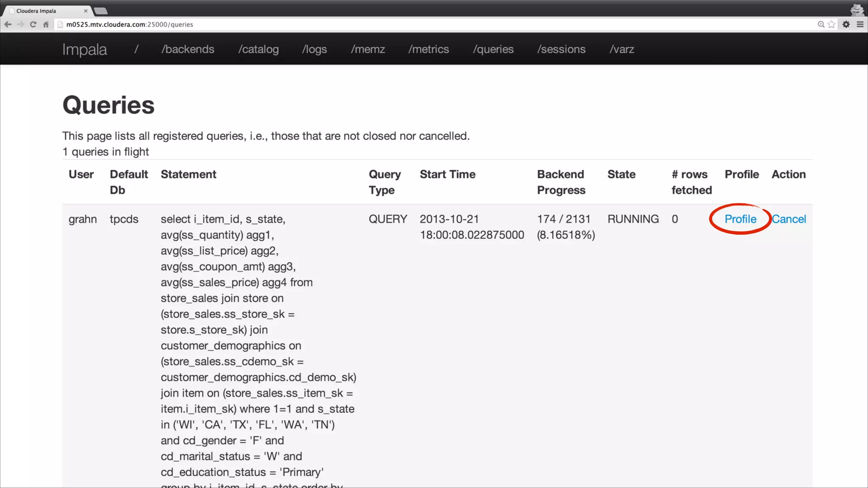Click the bookmark star icon
Viewport: 868px width, 488px height.
point(832,25)
